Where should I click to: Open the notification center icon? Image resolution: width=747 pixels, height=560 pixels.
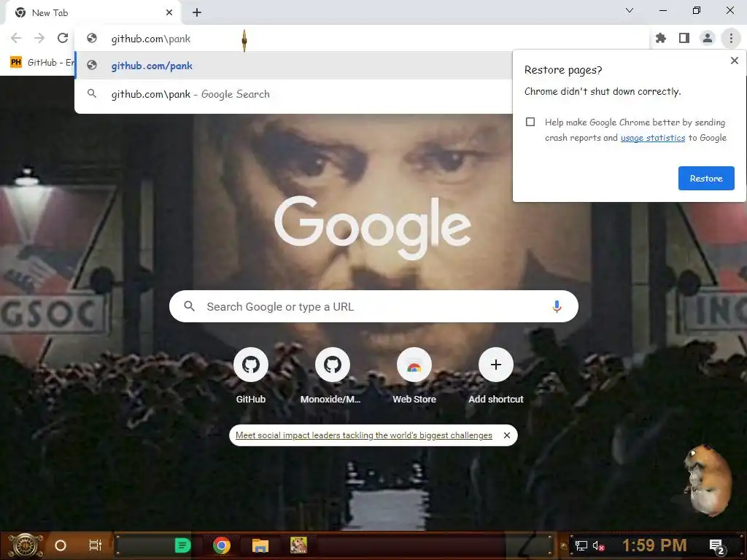coord(716,546)
